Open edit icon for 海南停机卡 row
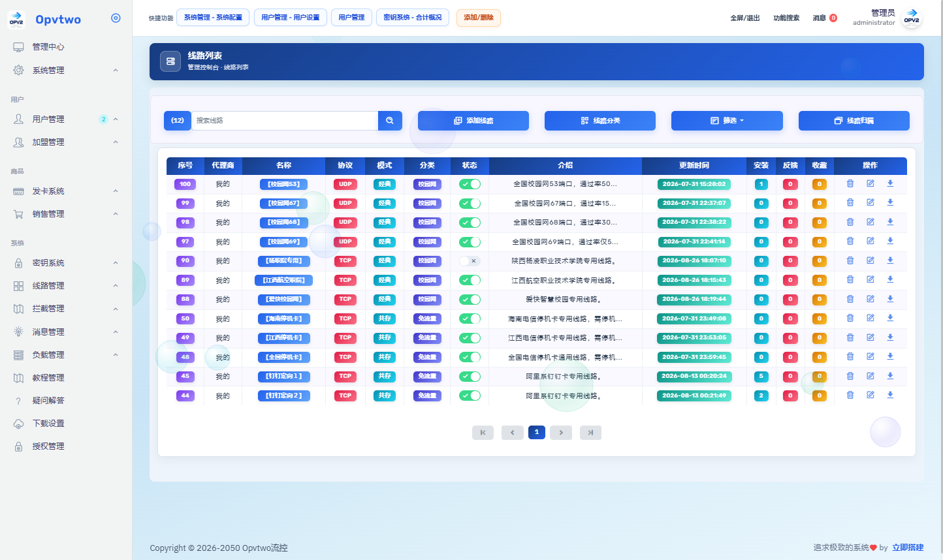This screenshot has width=943, height=560. 871,319
